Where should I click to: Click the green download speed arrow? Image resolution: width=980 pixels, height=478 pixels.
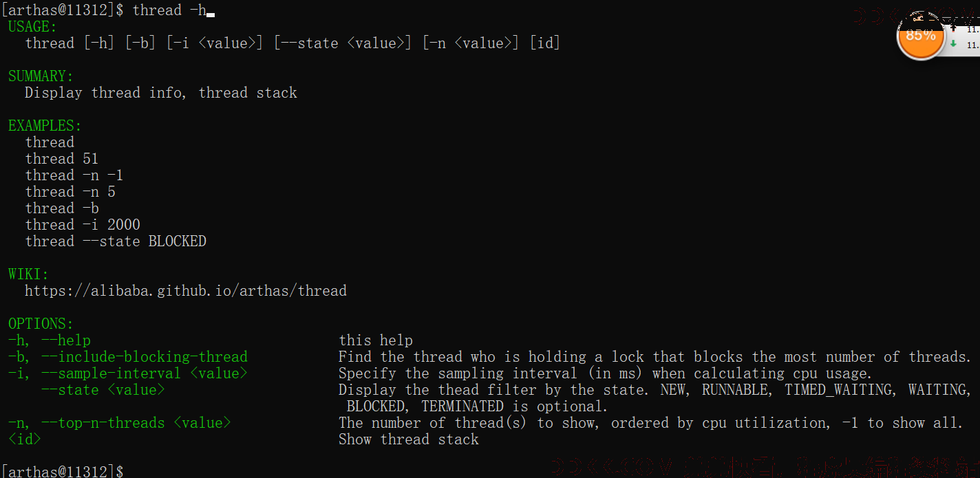953,43
